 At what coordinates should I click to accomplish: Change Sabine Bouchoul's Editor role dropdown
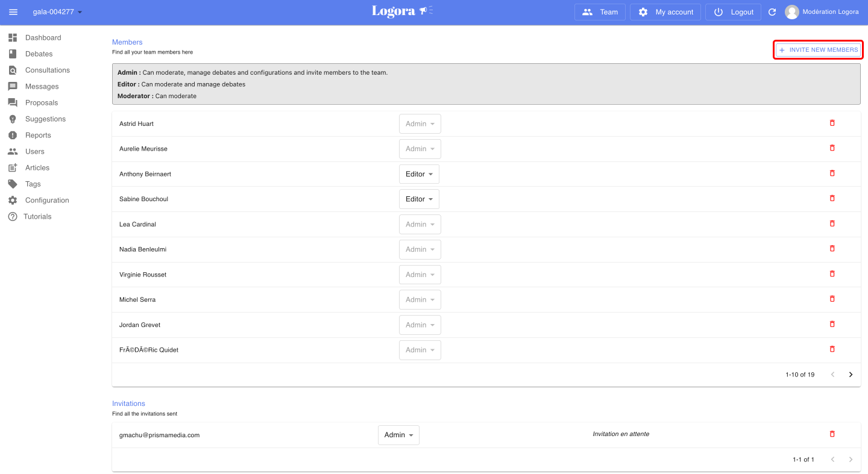pyautogui.click(x=419, y=199)
